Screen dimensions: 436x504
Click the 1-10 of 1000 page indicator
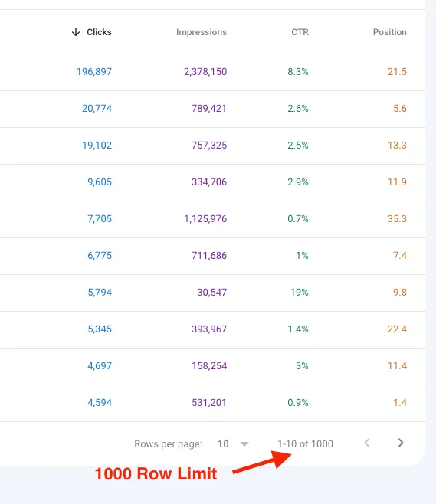click(305, 444)
